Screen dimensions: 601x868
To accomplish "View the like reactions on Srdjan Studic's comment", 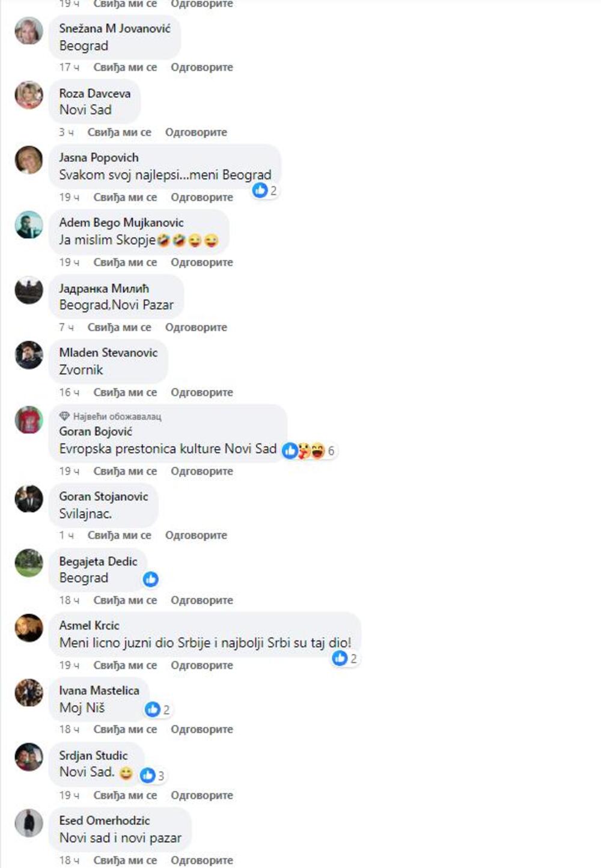I will click(153, 775).
